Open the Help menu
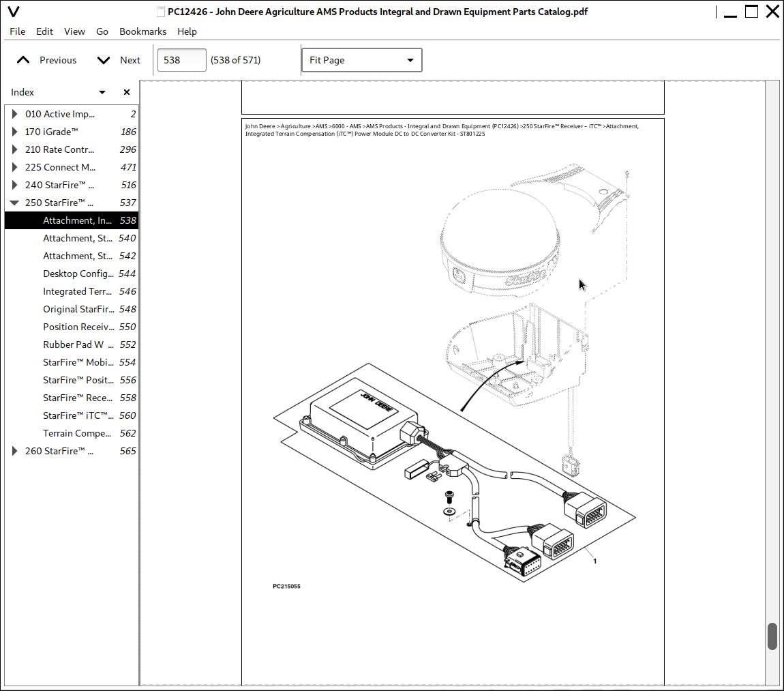Viewport: 784px width, 691px height. click(x=187, y=31)
